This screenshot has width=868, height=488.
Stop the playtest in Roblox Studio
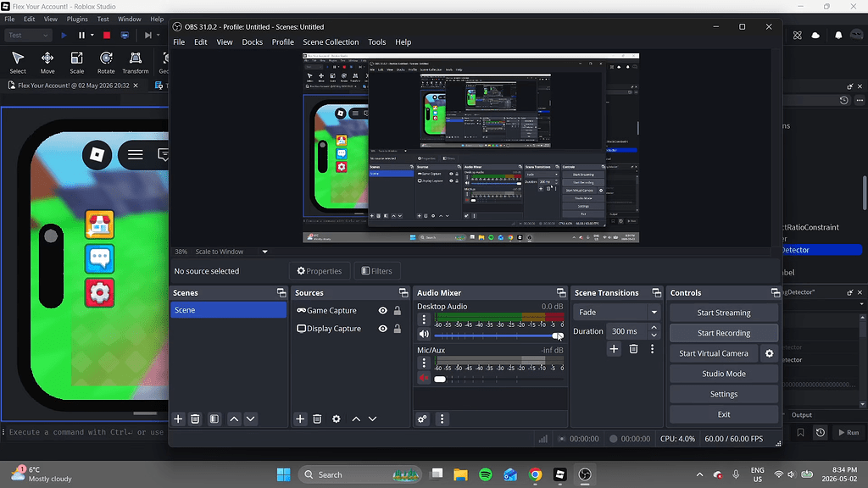click(107, 35)
